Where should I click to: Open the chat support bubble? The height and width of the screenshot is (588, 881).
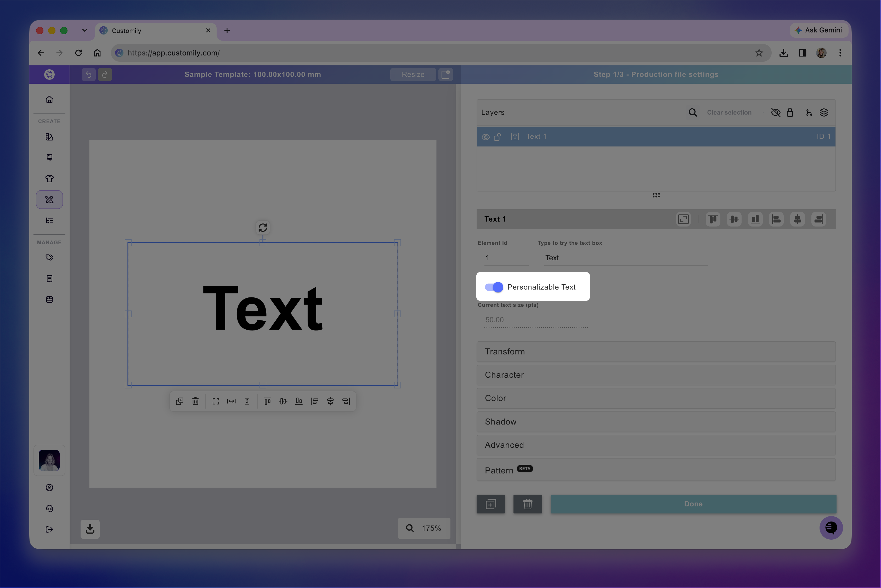click(831, 528)
